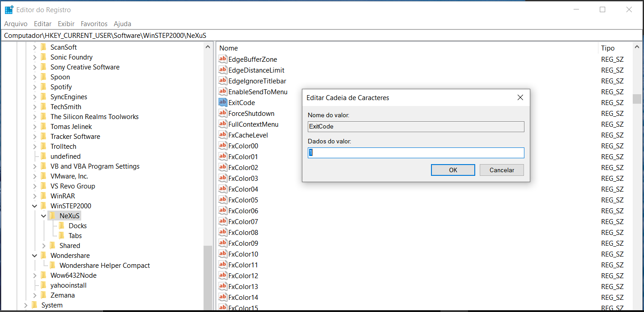The width and height of the screenshot is (644, 312).
Task: Click the Registry Editor app icon in title bar
Action: coord(9,9)
